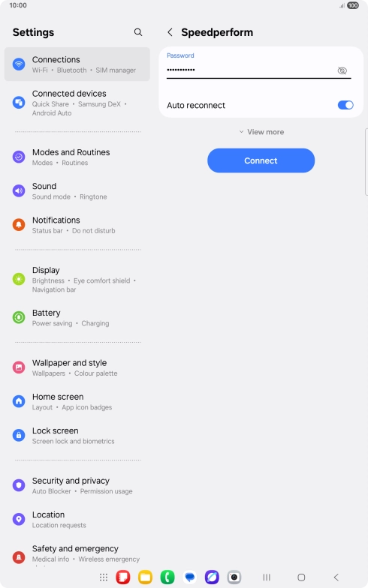368x588 pixels.
Task: Launch the Camera app from taskbar
Action: tap(234, 577)
